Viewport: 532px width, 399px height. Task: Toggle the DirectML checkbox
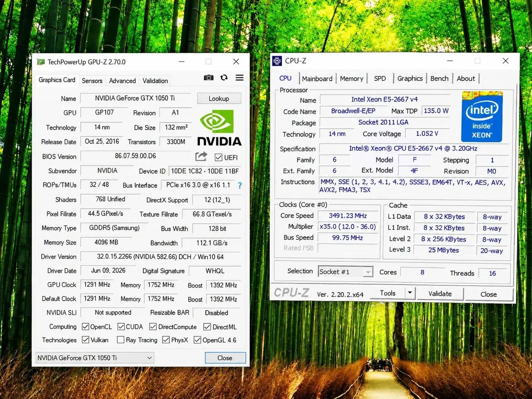207,327
